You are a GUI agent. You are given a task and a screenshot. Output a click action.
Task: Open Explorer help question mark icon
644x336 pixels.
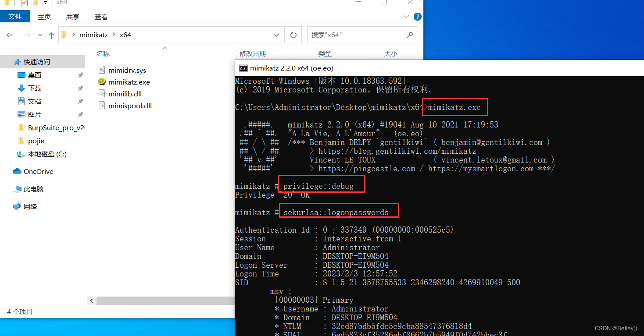click(x=418, y=17)
